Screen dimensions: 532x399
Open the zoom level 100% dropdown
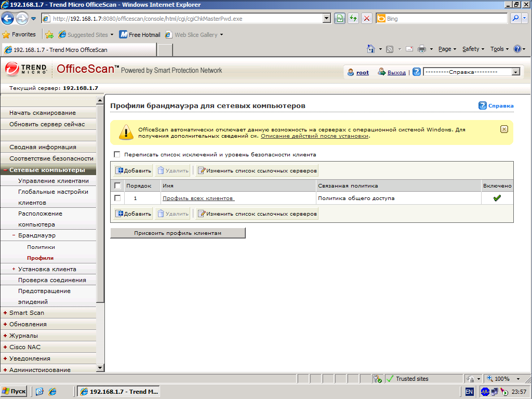tap(518, 379)
